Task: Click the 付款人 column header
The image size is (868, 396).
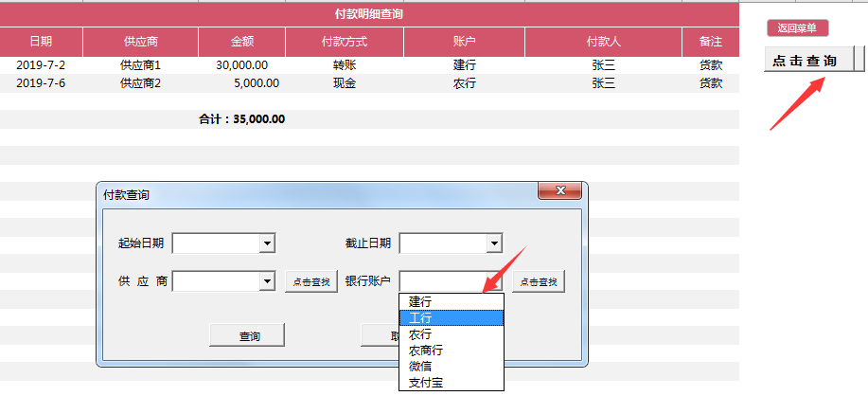Action: [x=603, y=42]
